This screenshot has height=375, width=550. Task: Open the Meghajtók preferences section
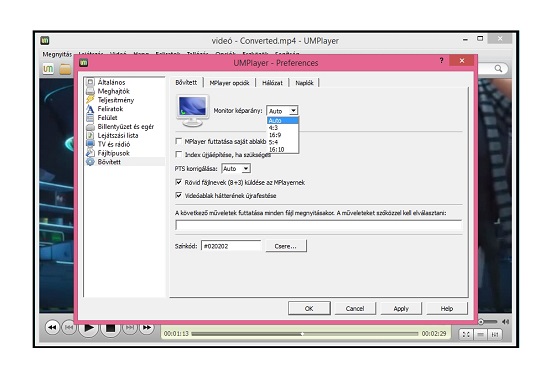pos(113,91)
